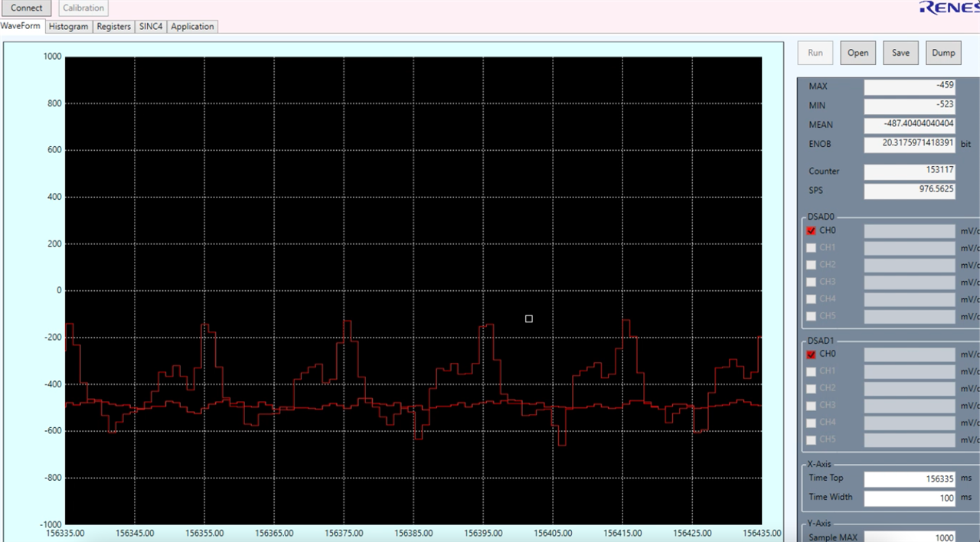Click the Counter value field 153117
Viewport: 980px width, 542px height.
910,171
